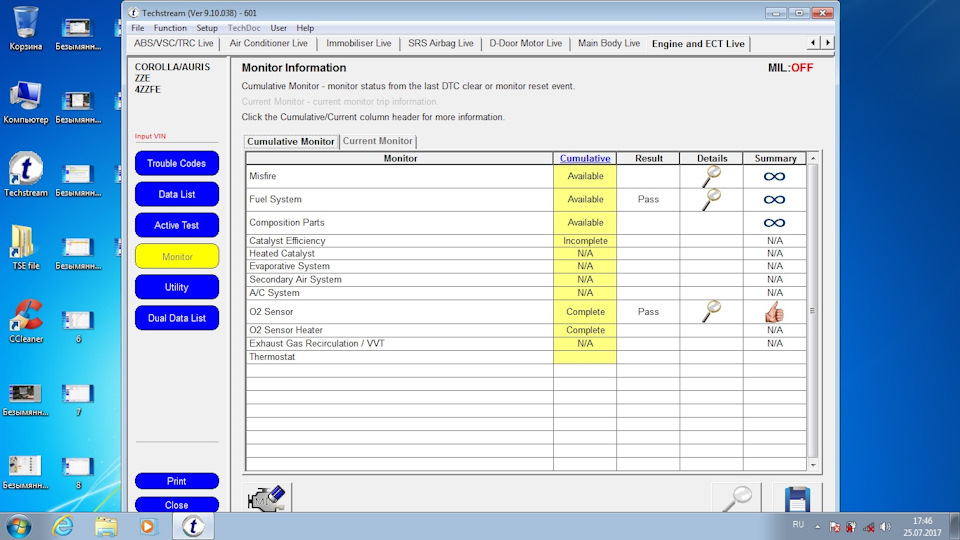The height and width of the screenshot is (540, 960).
Task: Click Cumulative column header link
Action: pos(585,159)
